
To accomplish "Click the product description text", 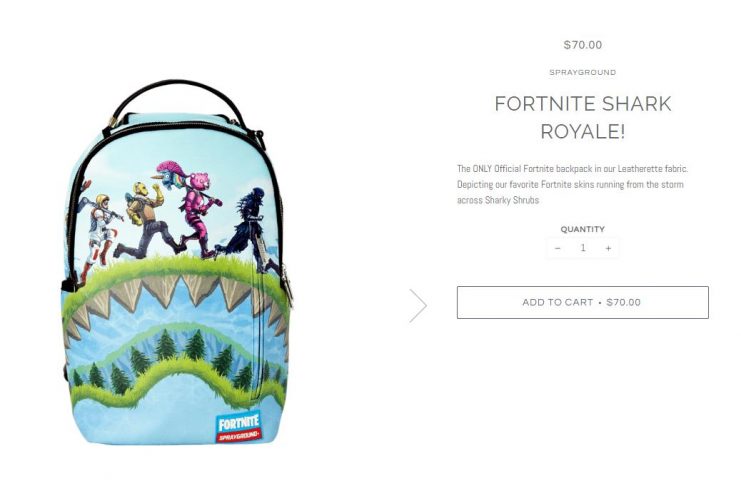I will pyautogui.click(x=572, y=184).
